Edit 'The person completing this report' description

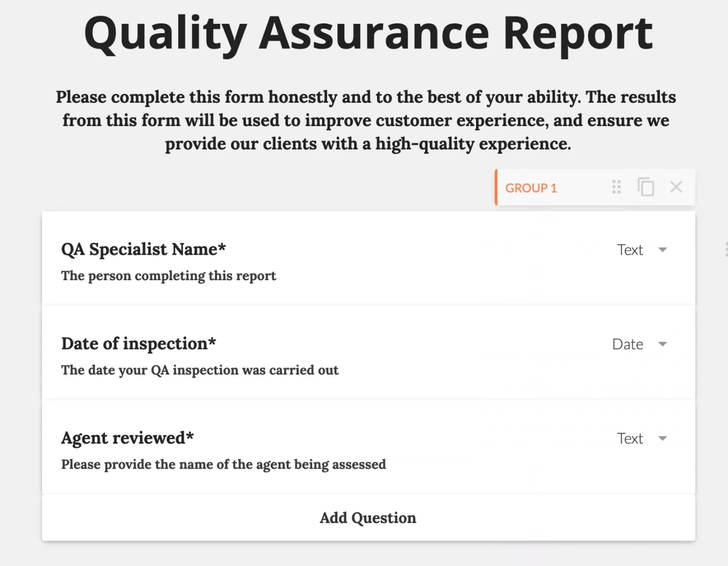coord(169,276)
